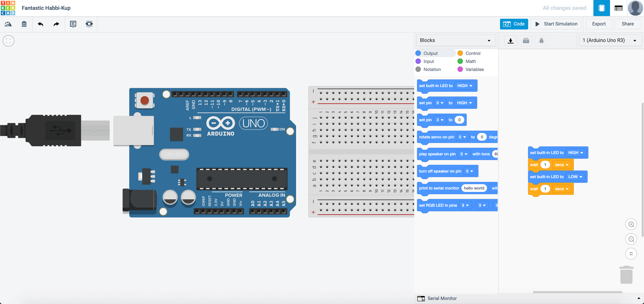Open the 1 (Arduino Uno R3) dropdown
The image size is (644, 304).
coord(610,40)
